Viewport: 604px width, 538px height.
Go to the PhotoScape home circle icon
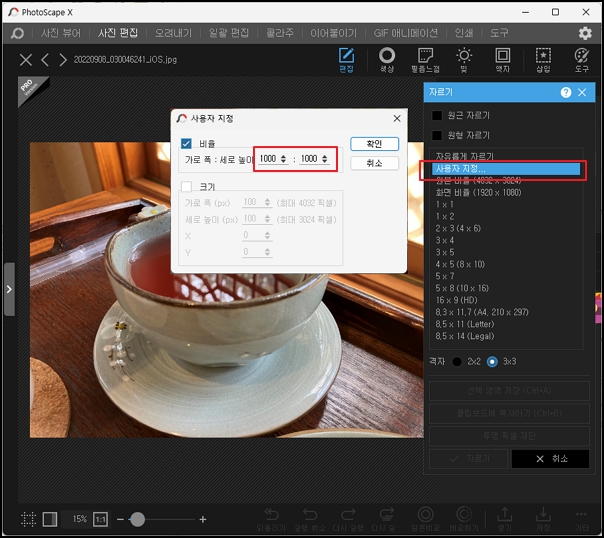click(17, 34)
